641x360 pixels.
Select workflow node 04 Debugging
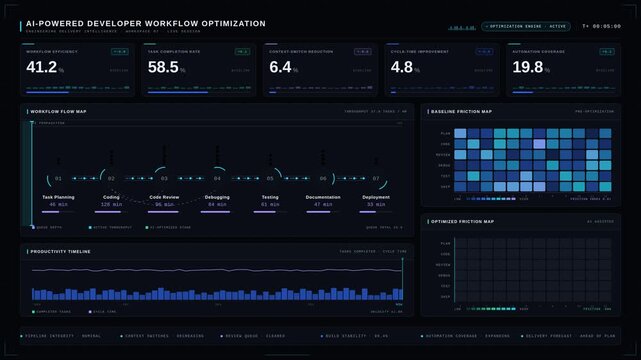click(x=217, y=179)
